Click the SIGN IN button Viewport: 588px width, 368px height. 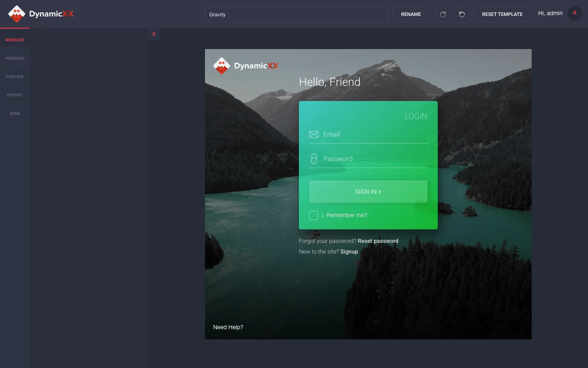point(368,191)
